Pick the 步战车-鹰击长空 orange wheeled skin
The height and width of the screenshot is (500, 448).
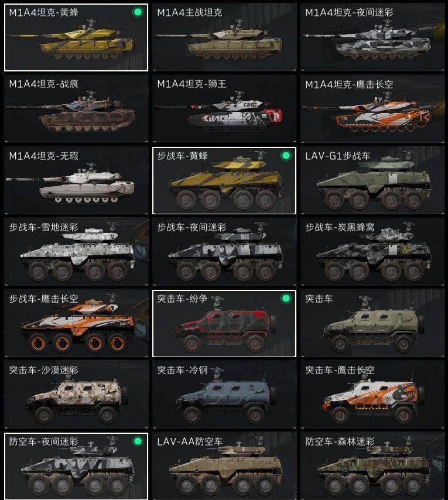76,323
